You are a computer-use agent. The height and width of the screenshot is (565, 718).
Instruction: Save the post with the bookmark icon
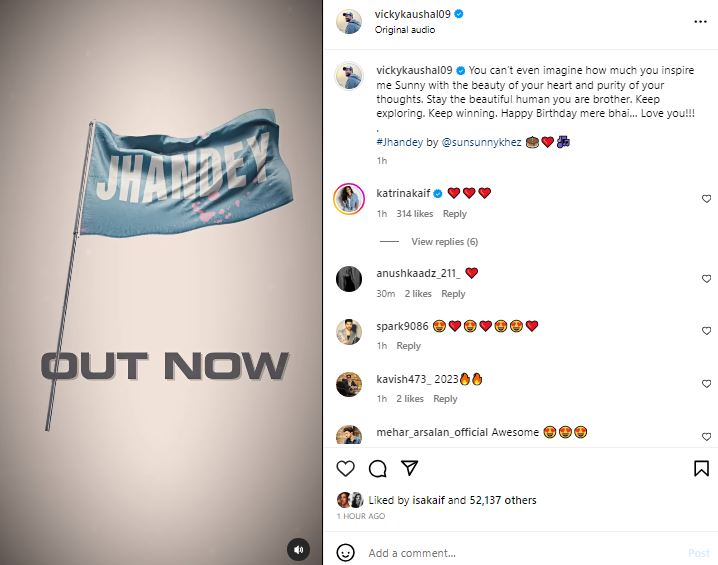tap(701, 468)
